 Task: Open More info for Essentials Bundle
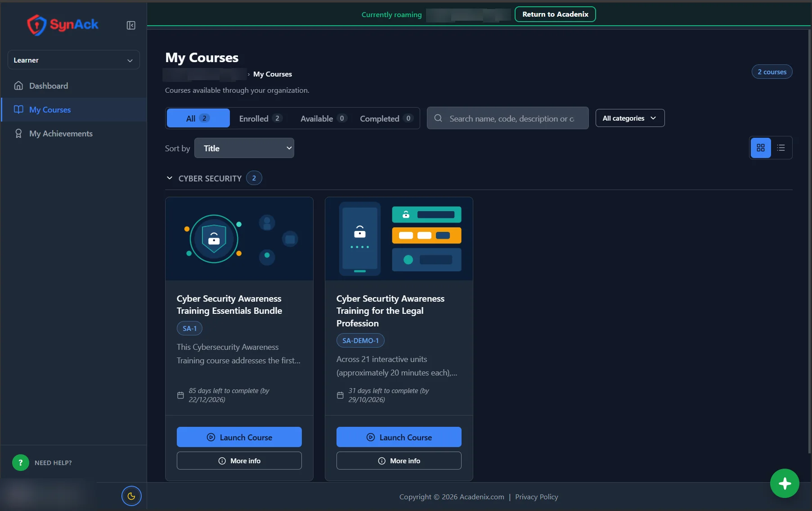click(x=239, y=461)
